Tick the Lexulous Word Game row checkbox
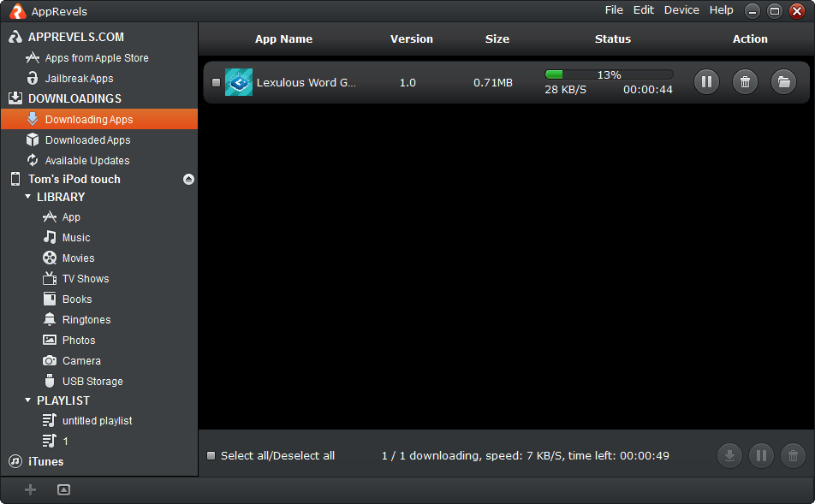The height and width of the screenshot is (504, 815). pyautogui.click(x=217, y=83)
